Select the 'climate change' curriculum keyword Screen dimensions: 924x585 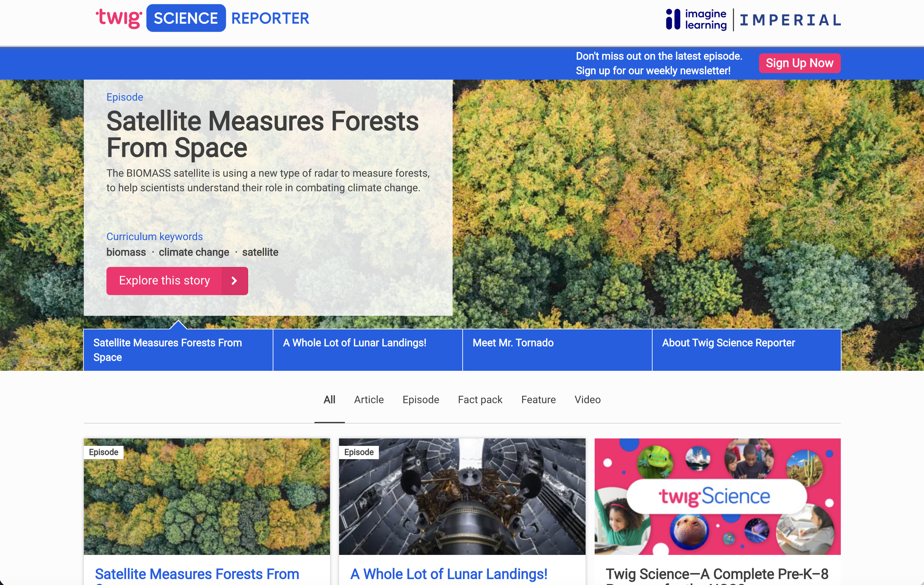(x=194, y=252)
